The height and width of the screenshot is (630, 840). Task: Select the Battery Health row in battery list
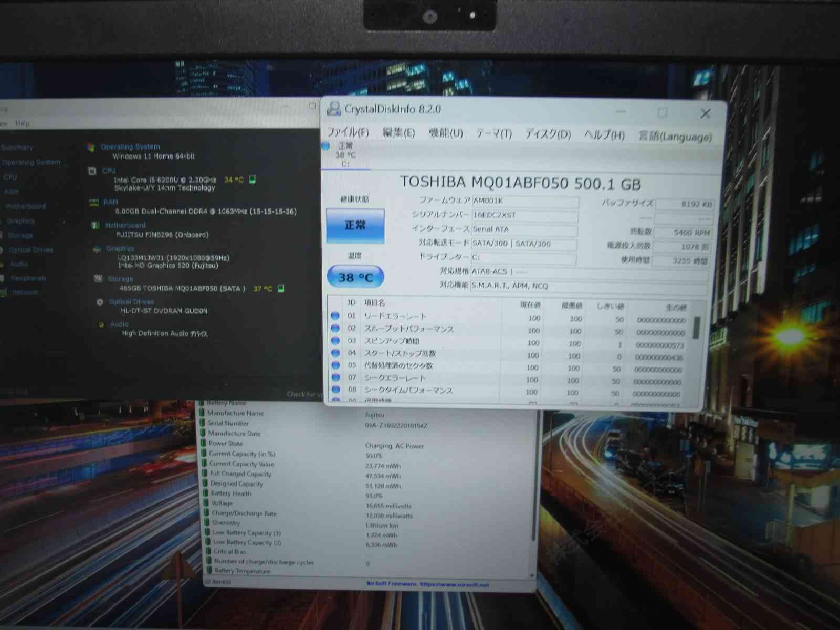[x=231, y=493]
